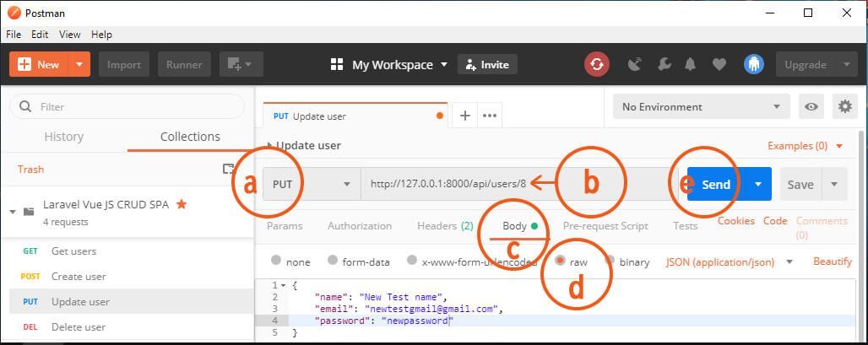Click the Send button
The height and width of the screenshot is (345, 868).
[716, 184]
